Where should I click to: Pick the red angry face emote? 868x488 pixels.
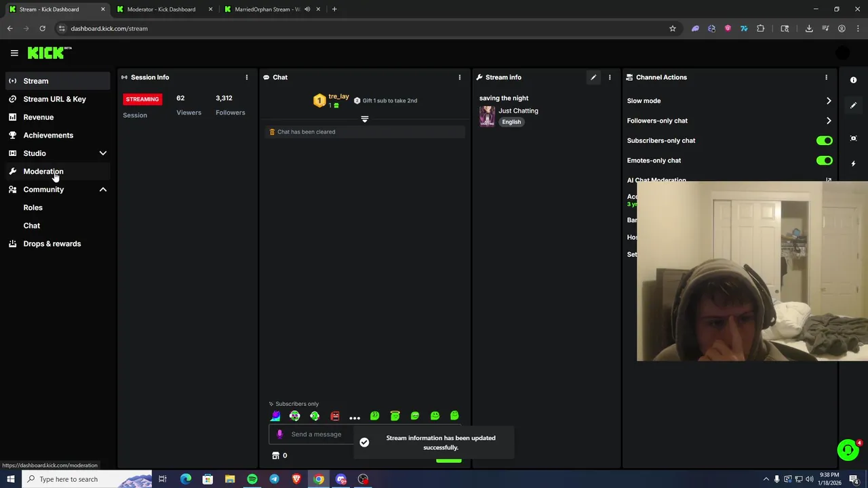point(335,416)
